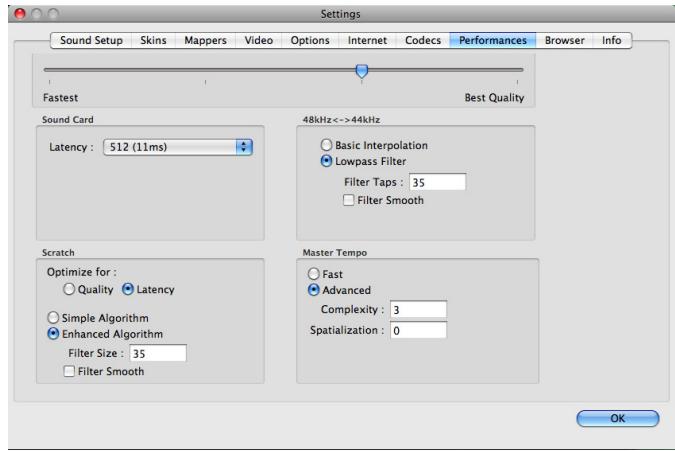
Task: Show the Info tab
Action: pyautogui.click(x=611, y=40)
